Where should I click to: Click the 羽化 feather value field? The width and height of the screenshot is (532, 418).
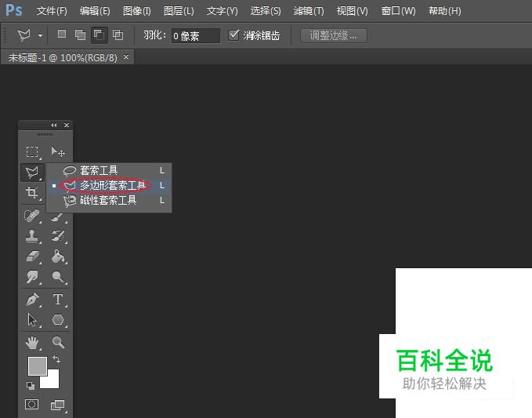coord(196,35)
